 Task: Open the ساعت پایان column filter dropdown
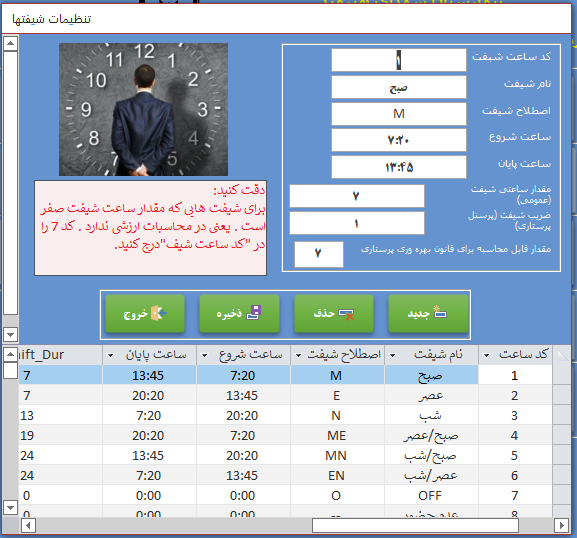coord(110,355)
